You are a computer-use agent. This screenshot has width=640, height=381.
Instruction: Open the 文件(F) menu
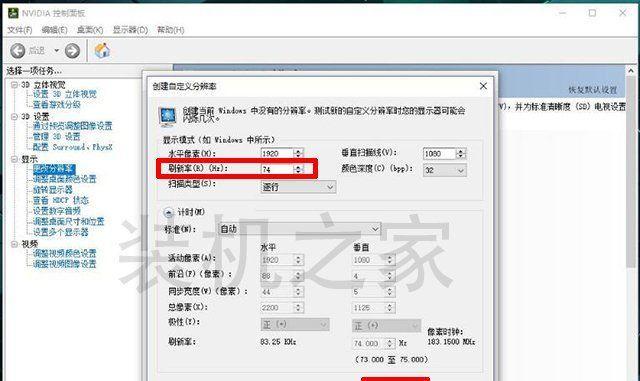(x=20, y=30)
